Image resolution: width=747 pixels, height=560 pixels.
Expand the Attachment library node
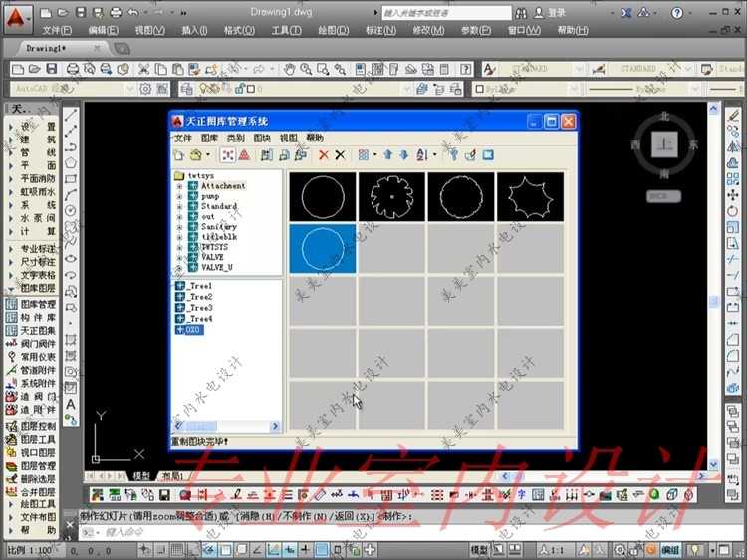(179, 186)
